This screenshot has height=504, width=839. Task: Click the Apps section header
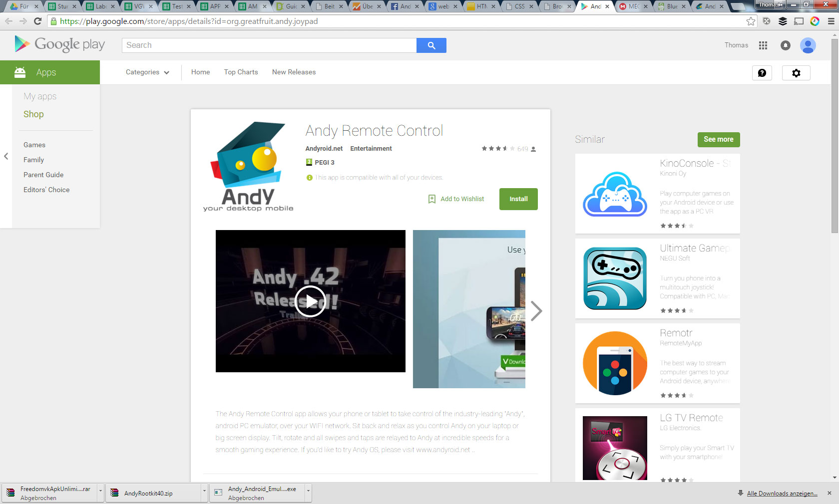tap(50, 72)
